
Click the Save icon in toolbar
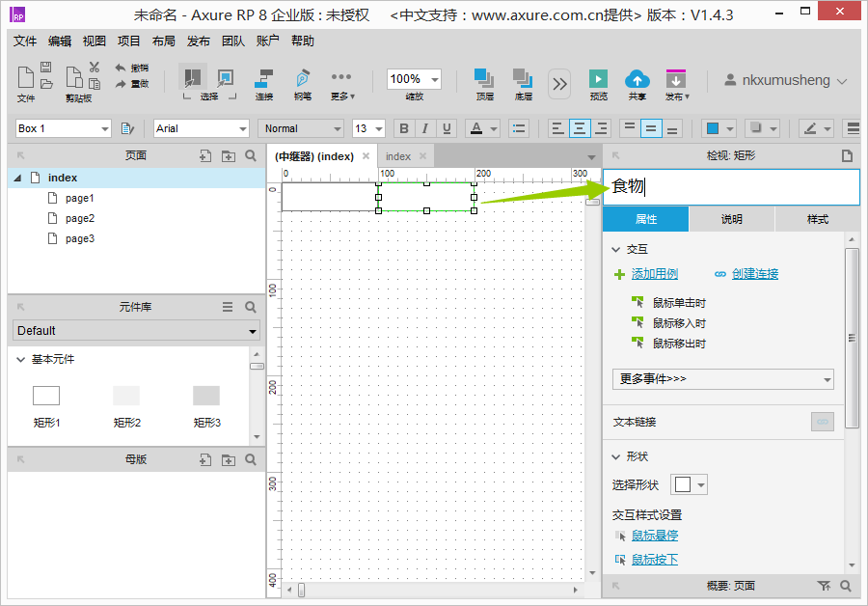coord(46,67)
